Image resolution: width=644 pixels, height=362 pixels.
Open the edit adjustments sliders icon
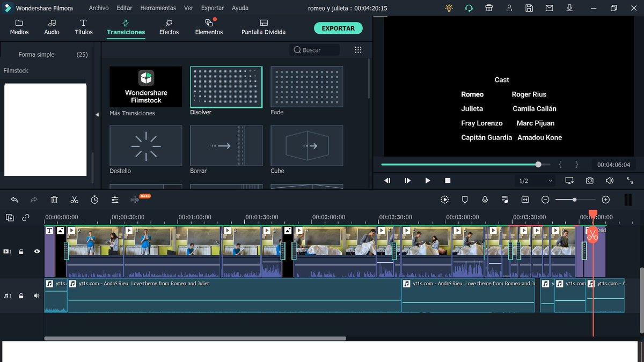[115, 200]
